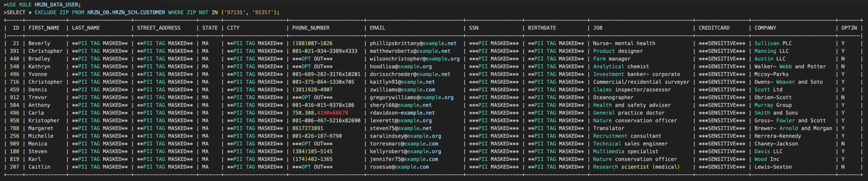The width and height of the screenshot is (868, 181).
Task: Click the phone number 8617273891
Action: click(307, 128)
